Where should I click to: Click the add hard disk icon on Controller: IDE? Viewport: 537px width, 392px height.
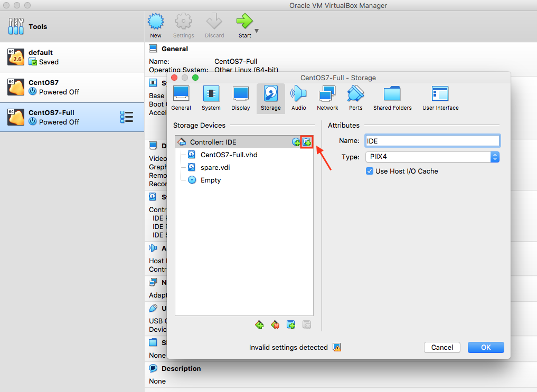point(306,142)
